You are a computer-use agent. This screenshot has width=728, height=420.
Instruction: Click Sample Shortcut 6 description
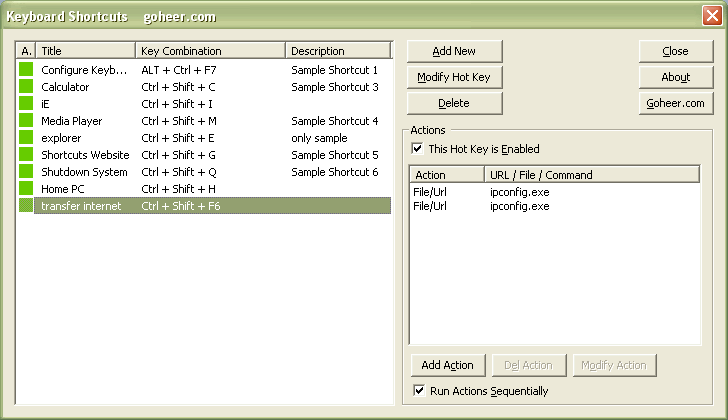335,172
